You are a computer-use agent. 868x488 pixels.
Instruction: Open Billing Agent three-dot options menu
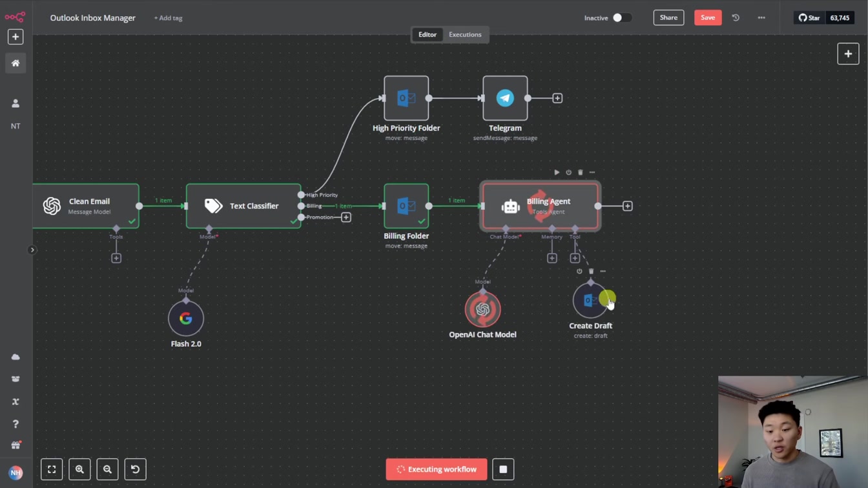pyautogui.click(x=592, y=172)
